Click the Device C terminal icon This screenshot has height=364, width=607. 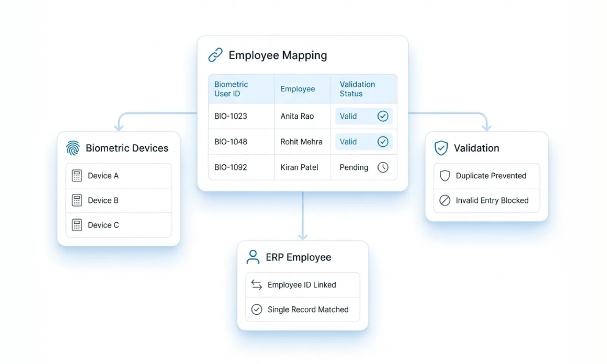pyautogui.click(x=77, y=225)
